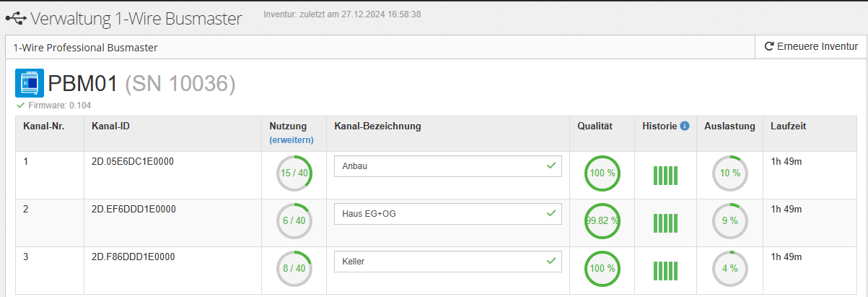
Task: Click the 10 % Auslastung gauge
Action: click(730, 173)
